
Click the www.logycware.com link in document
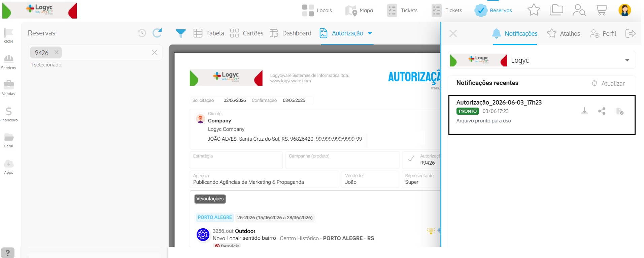point(291,81)
